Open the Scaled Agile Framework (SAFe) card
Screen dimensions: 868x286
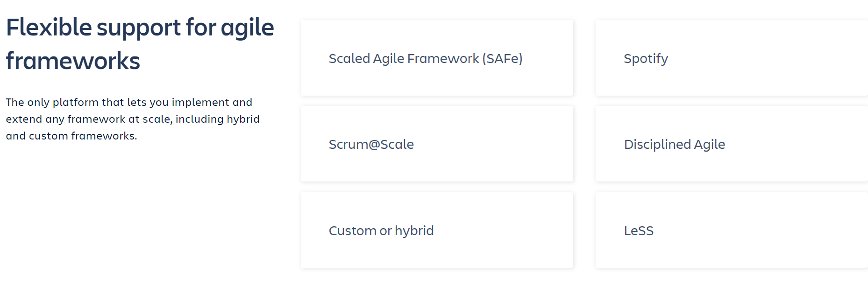tap(437, 58)
